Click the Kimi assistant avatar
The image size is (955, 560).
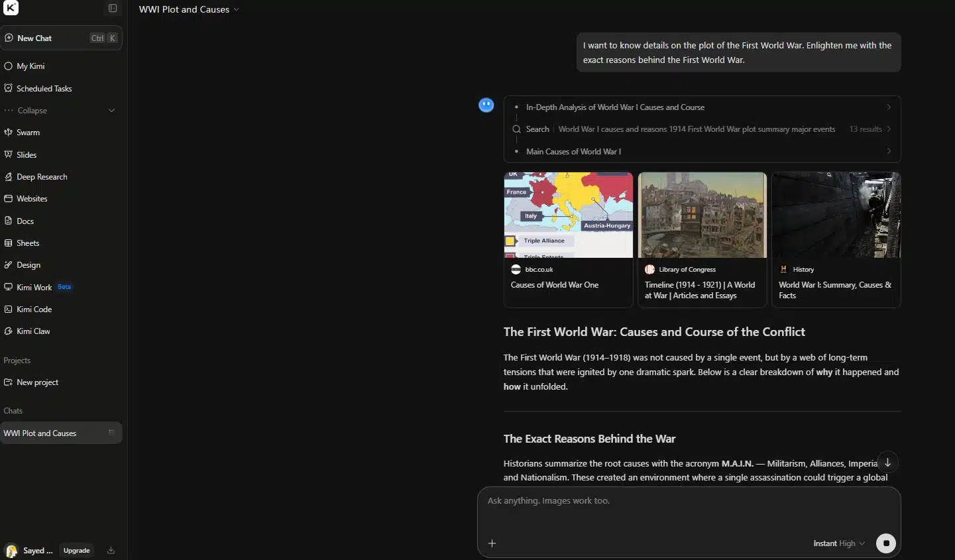click(x=486, y=105)
